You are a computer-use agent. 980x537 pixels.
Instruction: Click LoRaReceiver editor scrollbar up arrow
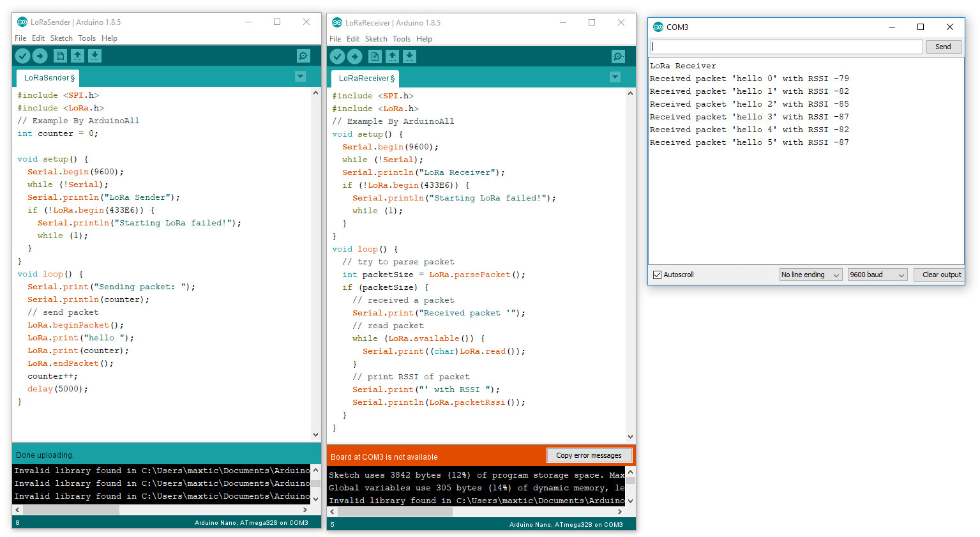click(x=630, y=94)
